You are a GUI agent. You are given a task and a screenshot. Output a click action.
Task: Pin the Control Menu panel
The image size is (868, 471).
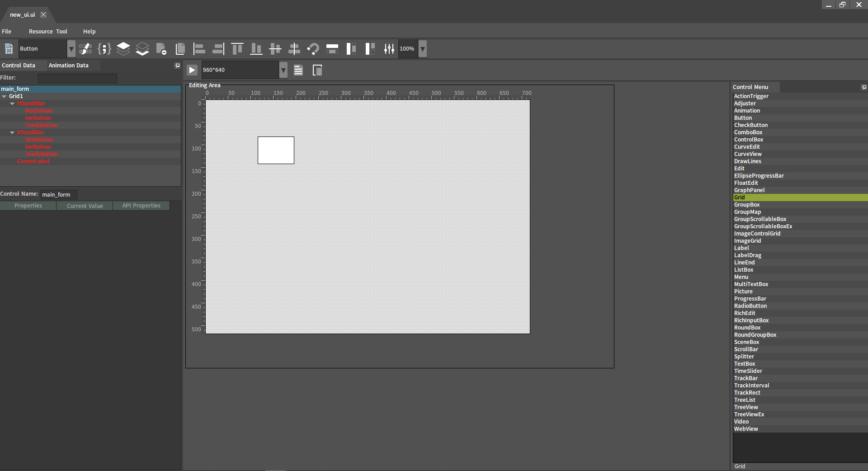click(x=864, y=87)
